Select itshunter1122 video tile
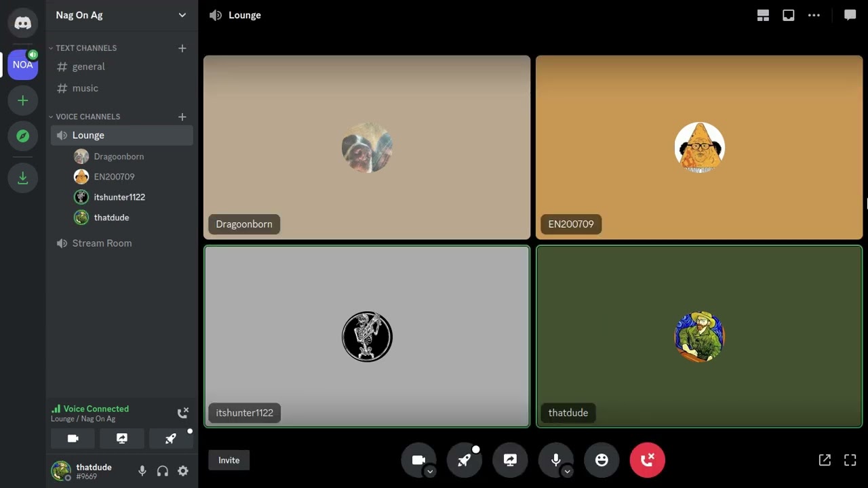 point(367,336)
